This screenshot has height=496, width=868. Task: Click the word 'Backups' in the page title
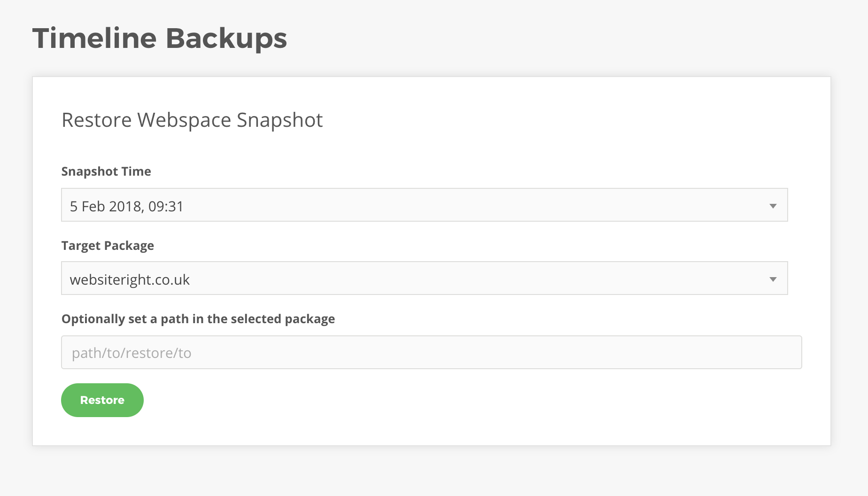(x=226, y=38)
